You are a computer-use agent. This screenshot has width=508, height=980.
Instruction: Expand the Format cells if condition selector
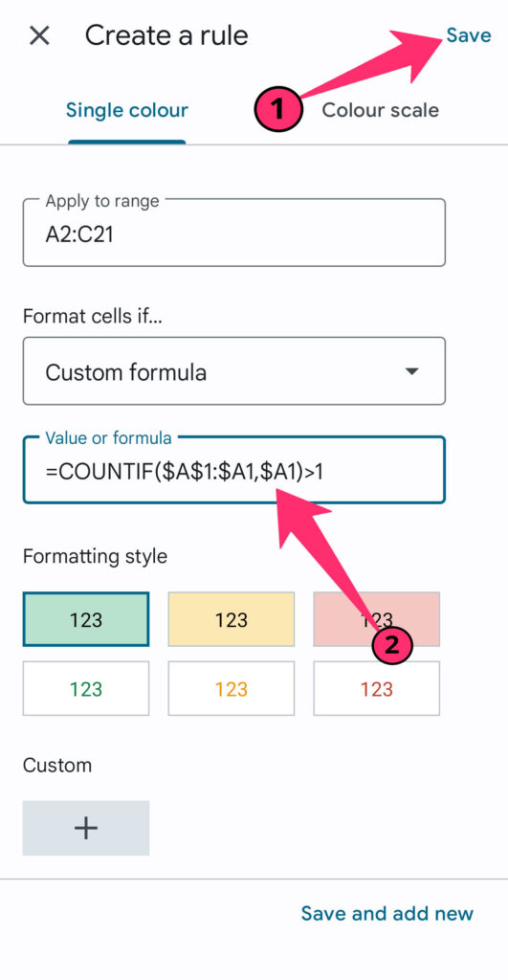tap(234, 371)
